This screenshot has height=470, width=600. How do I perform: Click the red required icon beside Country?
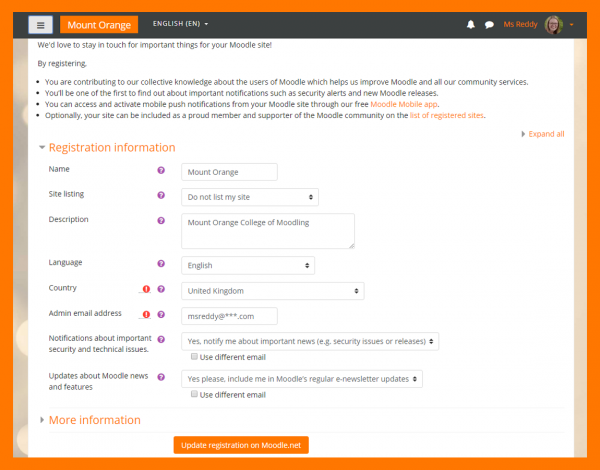pos(146,290)
